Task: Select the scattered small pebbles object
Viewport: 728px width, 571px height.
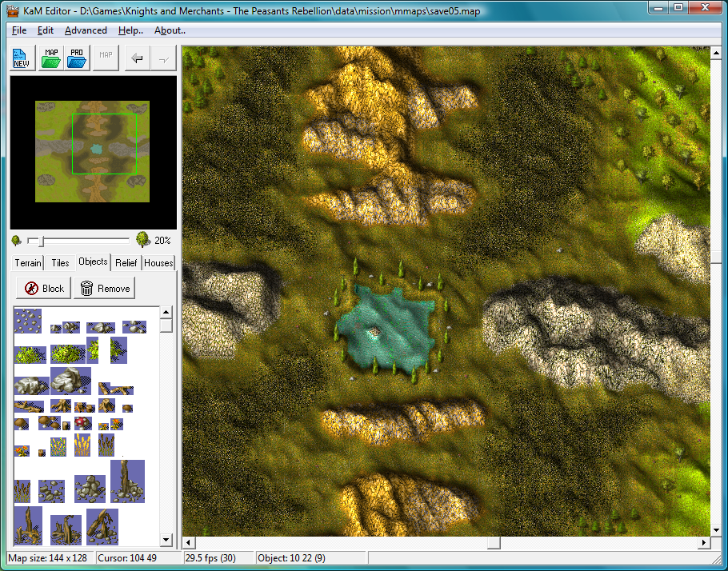Action: click(x=28, y=321)
